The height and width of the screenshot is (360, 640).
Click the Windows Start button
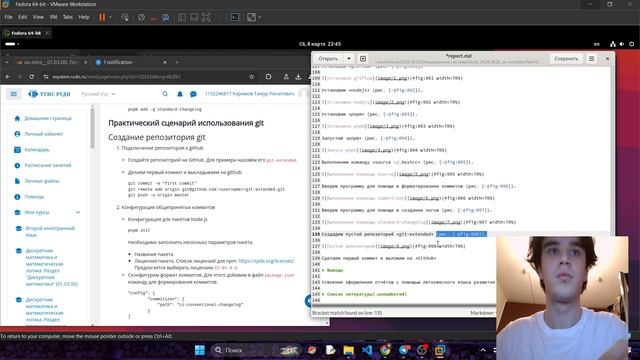200,350
